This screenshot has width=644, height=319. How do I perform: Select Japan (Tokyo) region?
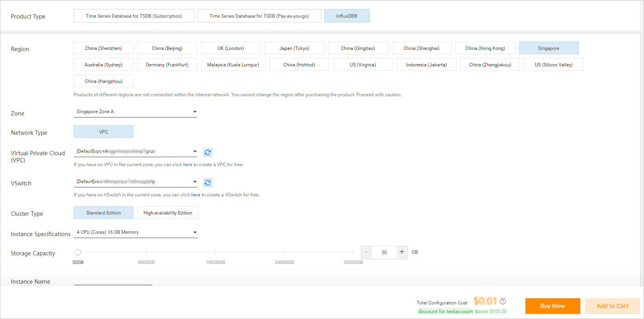[x=295, y=48]
